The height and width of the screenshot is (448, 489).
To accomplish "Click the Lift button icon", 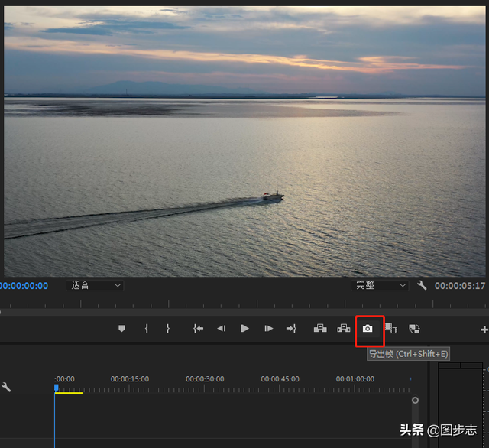I will (x=320, y=329).
